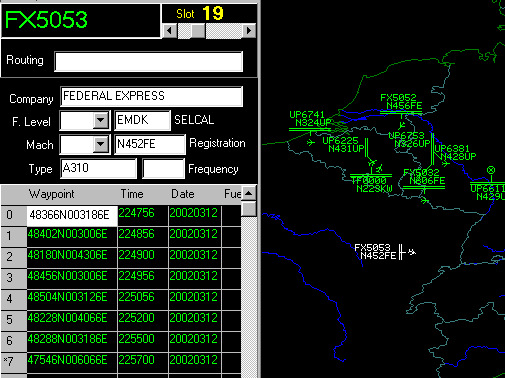This screenshot has width=505, height=378.
Task: Decrease slot with left arrow
Action: [170, 31]
